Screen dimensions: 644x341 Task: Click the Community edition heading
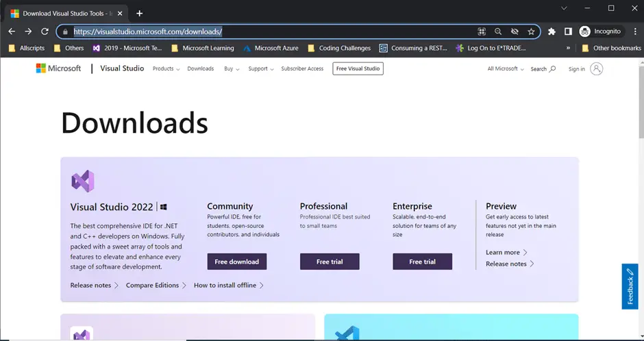click(x=230, y=206)
